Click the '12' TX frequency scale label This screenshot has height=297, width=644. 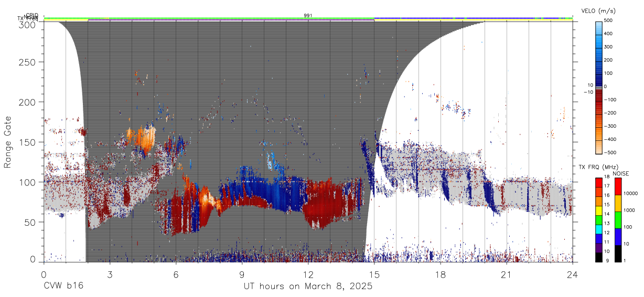pyautogui.click(x=607, y=234)
